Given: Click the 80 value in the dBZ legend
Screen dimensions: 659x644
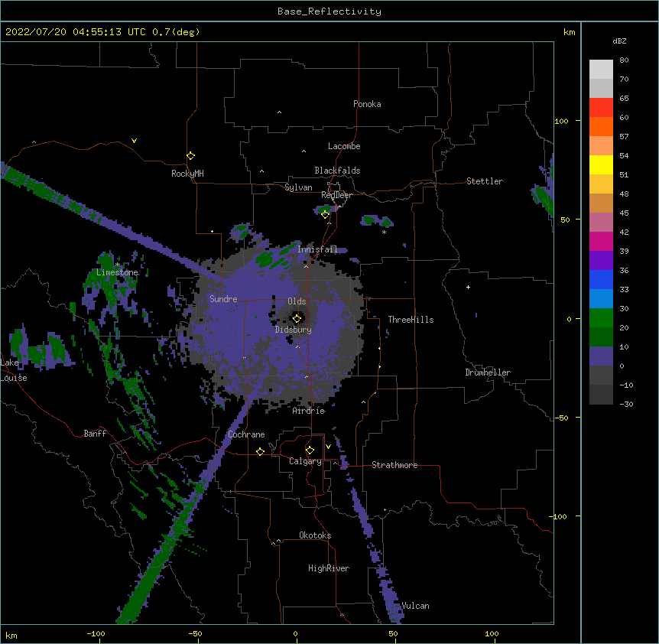Looking at the screenshot, I should point(624,60).
